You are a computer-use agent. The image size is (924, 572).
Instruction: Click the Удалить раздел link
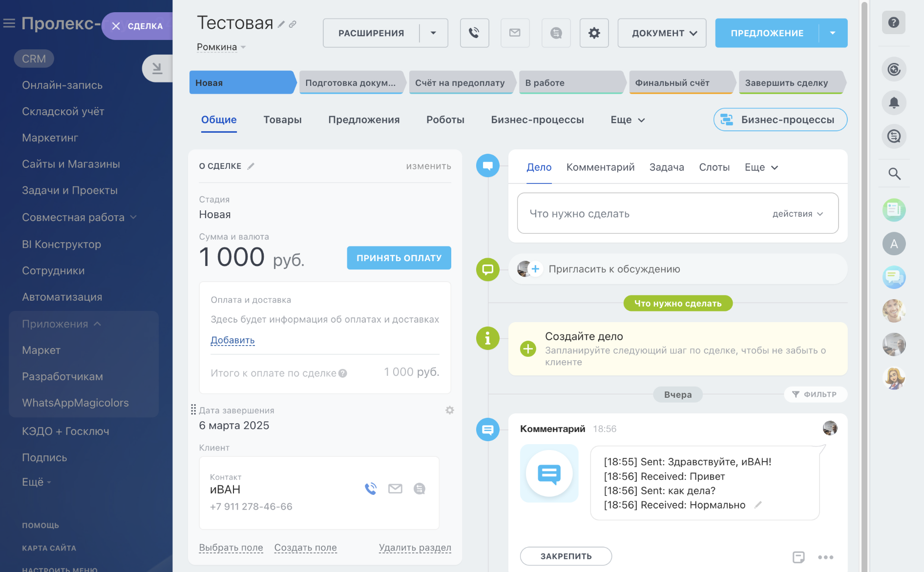pos(415,548)
